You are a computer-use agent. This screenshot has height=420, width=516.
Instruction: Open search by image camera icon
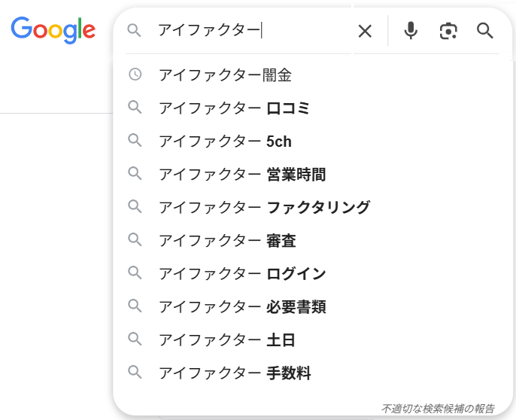[448, 31]
